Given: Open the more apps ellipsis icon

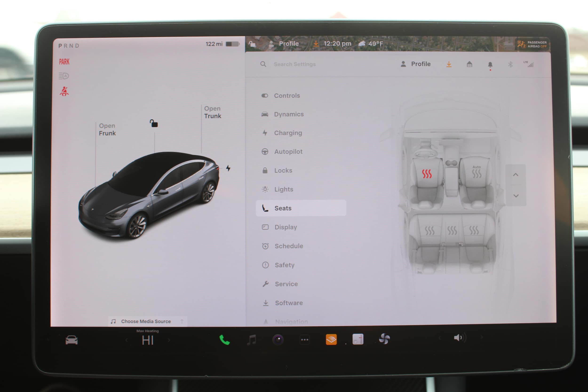Looking at the screenshot, I should click(x=305, y=340).
